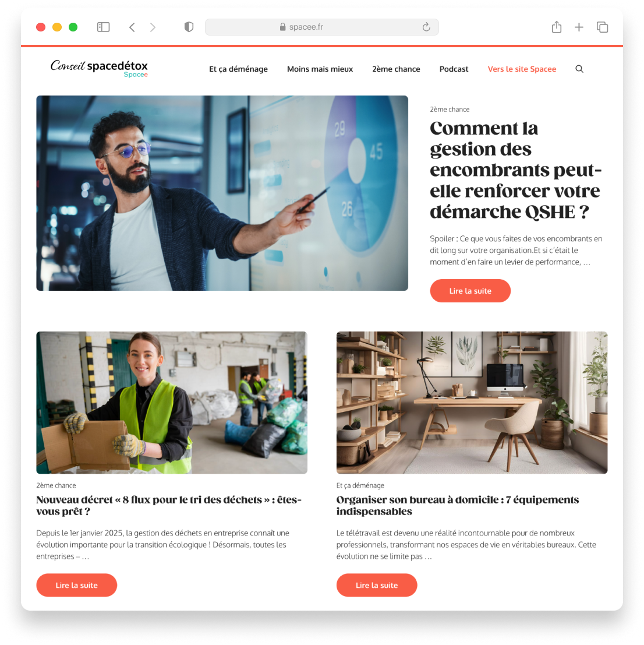Click the Conseil spacedétox logo
Viewport: 644px width, 645px height.
(99, 68)
